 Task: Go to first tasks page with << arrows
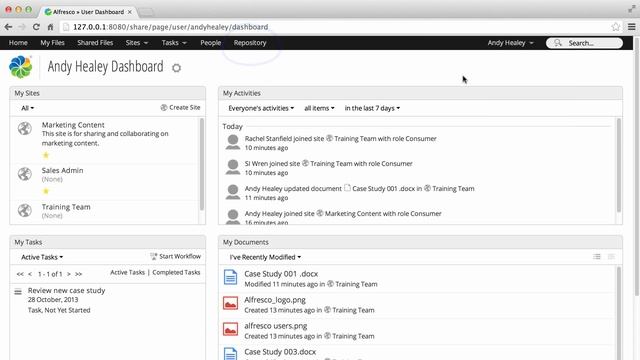coord(20,274)
